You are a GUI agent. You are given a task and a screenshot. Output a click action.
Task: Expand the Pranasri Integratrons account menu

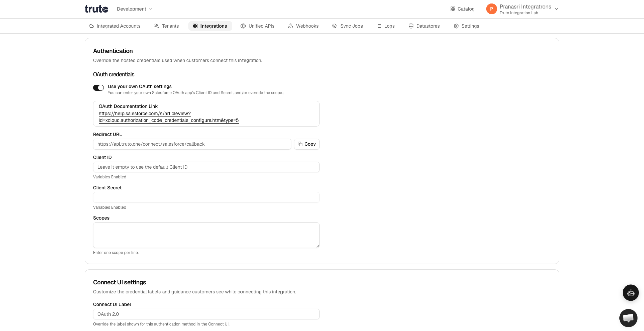point(556,9)
